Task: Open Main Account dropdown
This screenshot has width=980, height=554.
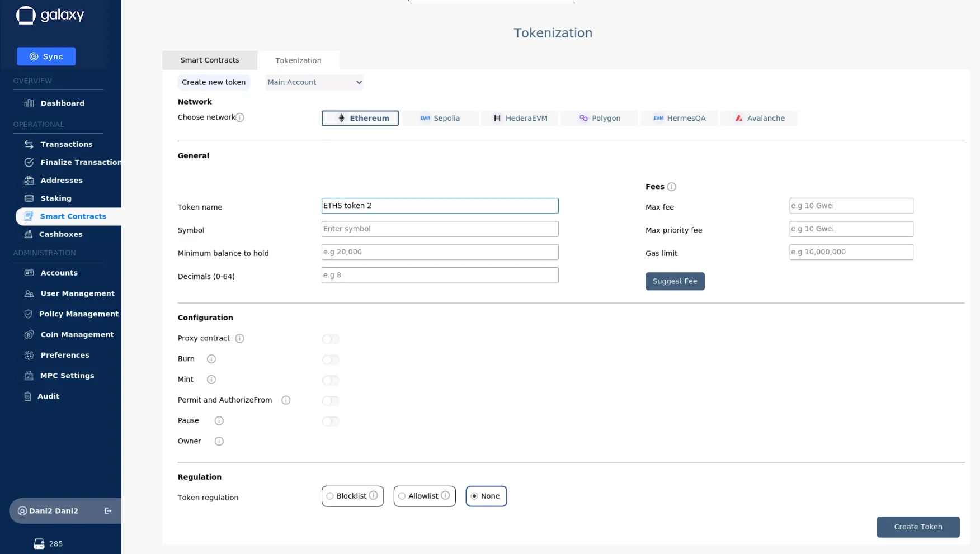Action: (x=314, y=82)
